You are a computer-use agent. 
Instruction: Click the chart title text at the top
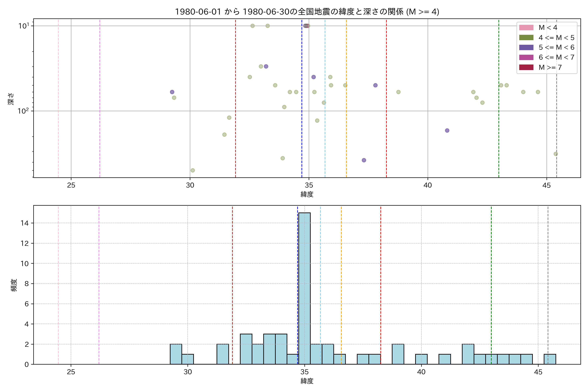coord(307,11)
